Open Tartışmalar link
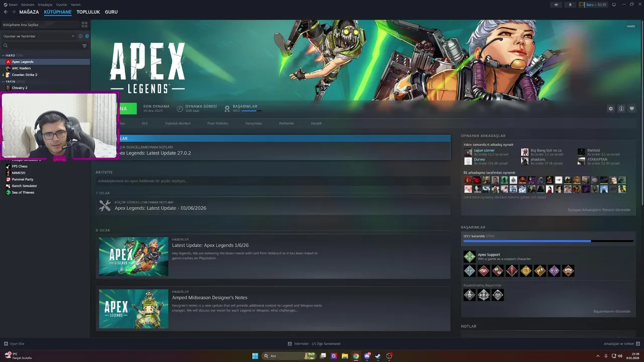The width and height of the screenshot is (644, 362). 254,123
